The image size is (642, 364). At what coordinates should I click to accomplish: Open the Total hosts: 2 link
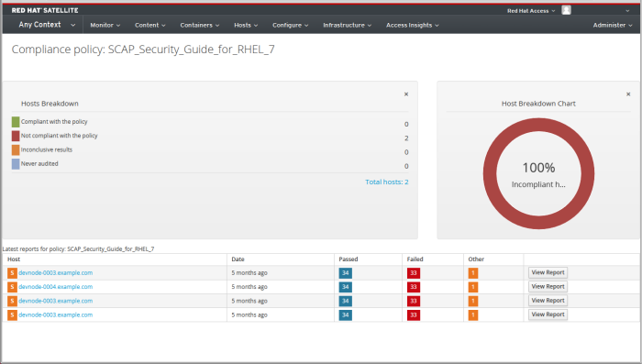(x=386, y=182)
